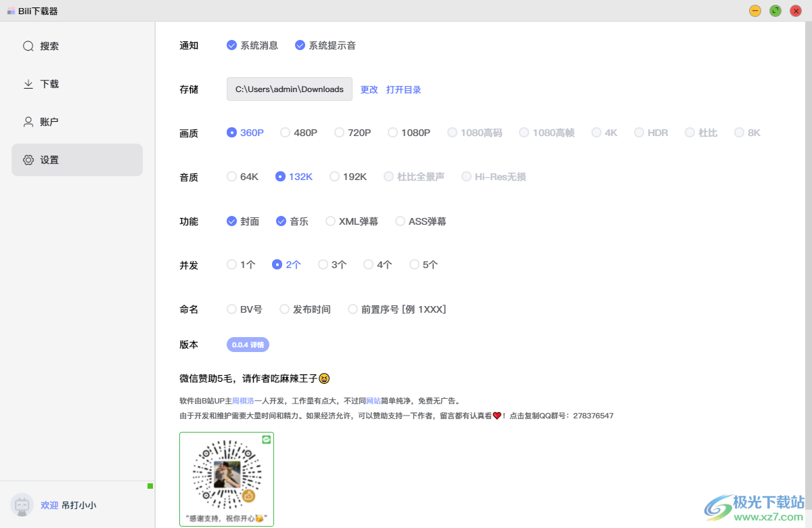Open the author 周棋洛 link
Screen dimensions: 812x528
click(x=243, y=401)
